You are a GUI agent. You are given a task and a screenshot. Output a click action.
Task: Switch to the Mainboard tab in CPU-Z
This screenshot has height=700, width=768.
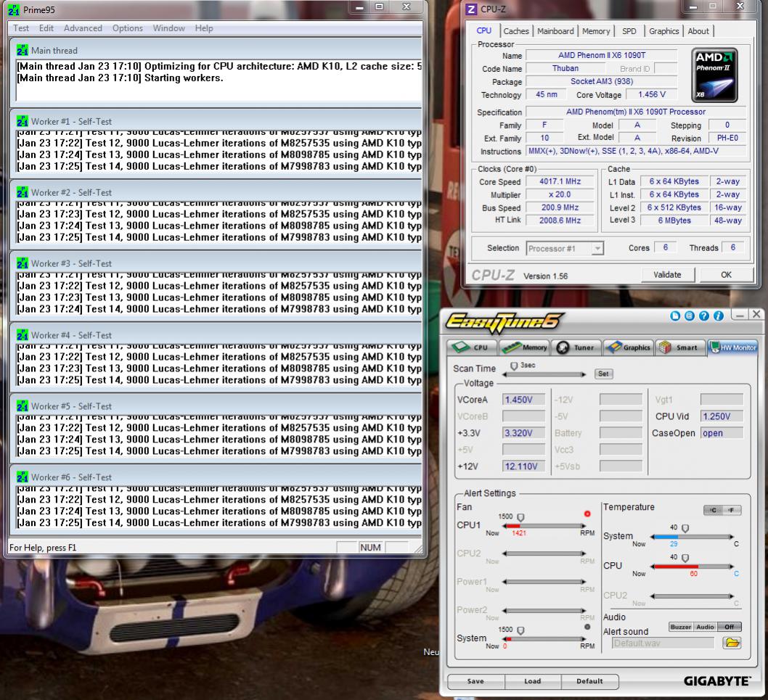coord(555,31)
